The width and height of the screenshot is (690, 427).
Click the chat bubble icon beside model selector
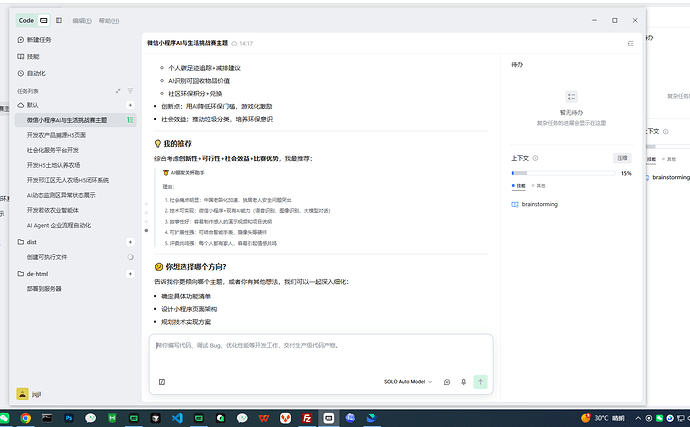coord(447,382)
